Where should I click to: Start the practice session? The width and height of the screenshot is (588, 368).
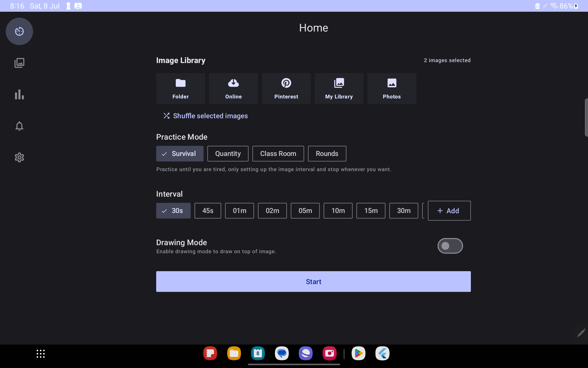[x=314, y=282]
